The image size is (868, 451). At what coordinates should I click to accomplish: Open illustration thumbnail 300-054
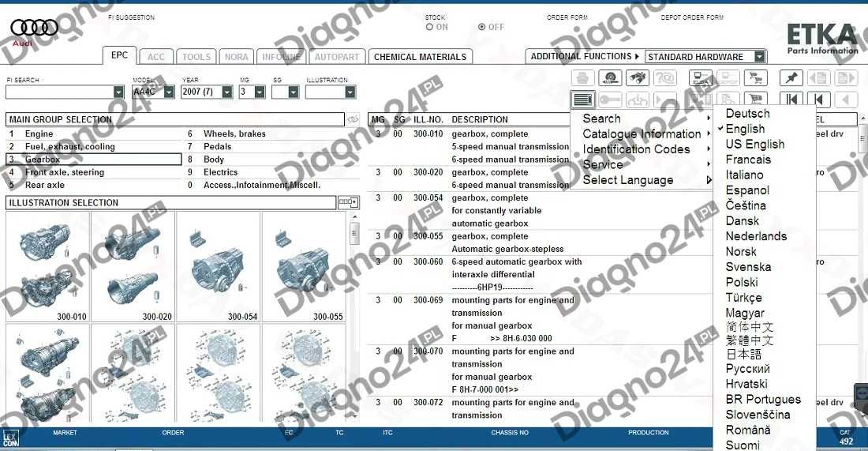pos(218,266)
